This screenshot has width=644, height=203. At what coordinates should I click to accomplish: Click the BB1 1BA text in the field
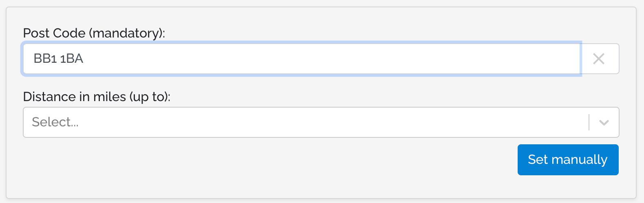pos(58,59)
